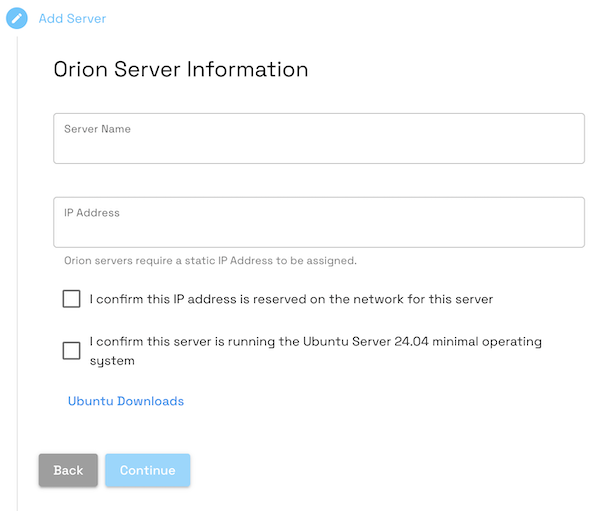This screenshot has width=600, height=511.
Task: Click the label text about running Ubuntu Server 24.04
Action: pyautogui.click(x=316, y=351)
